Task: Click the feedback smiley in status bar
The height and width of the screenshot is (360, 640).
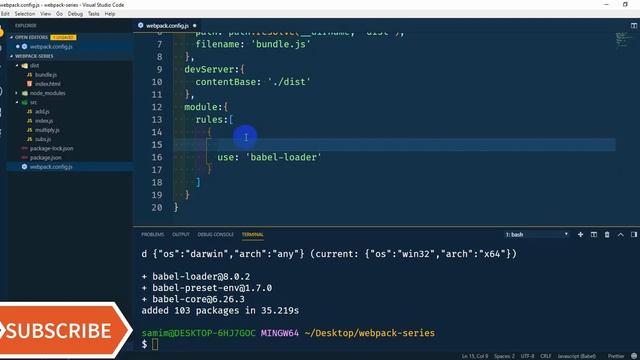Action: pos(634,356)
